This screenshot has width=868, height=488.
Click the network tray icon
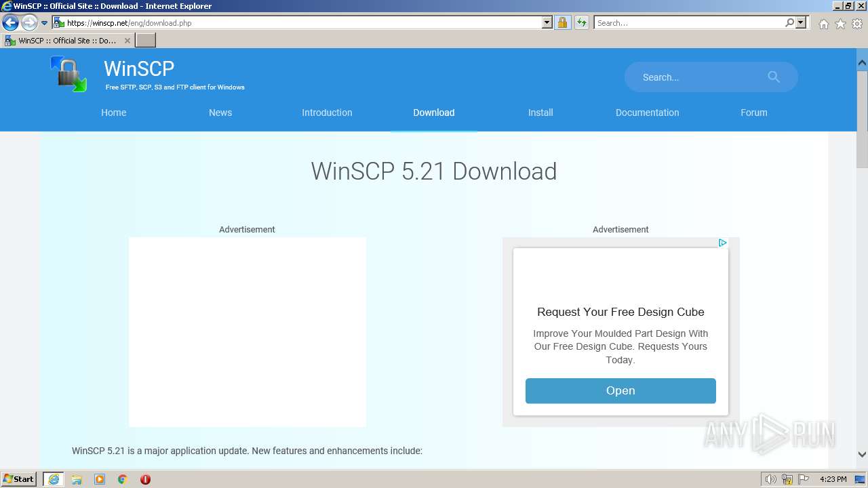click(787, 479)
